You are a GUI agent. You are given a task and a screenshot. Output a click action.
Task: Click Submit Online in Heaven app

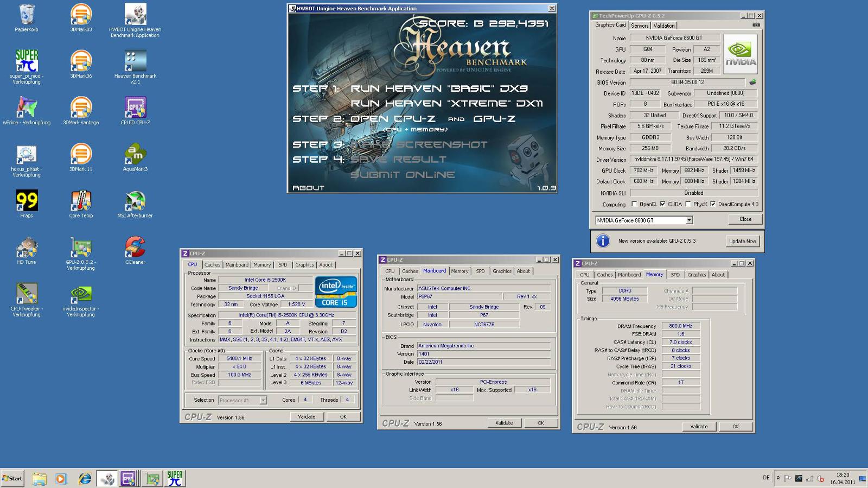point(403,175)
